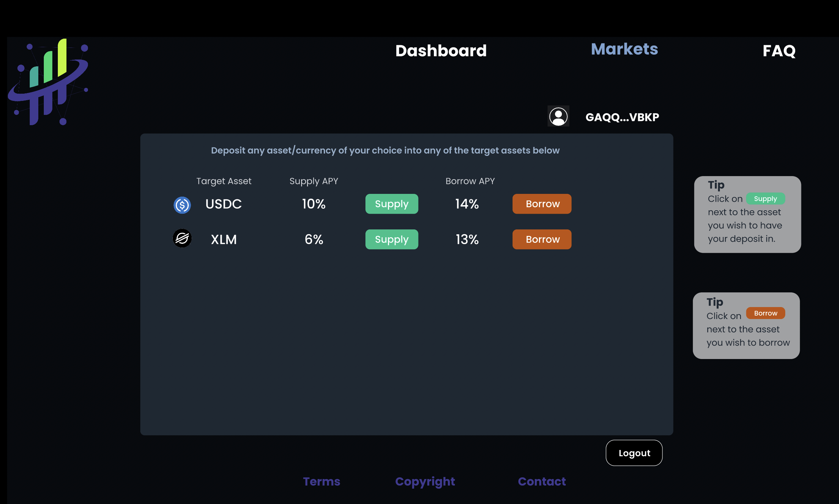Select the USDC asset name
Viewport: 839px width, 504px height.
click(223, 204)
